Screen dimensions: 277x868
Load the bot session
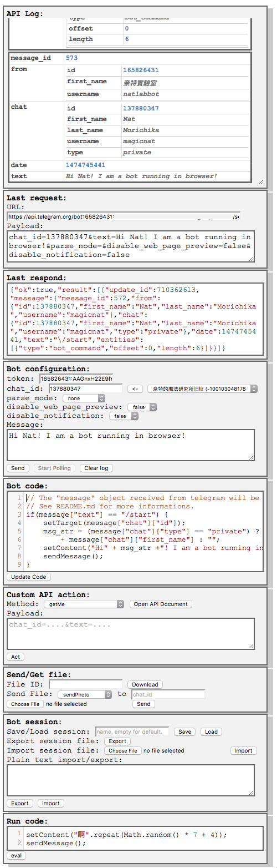(x=211, y=731)
